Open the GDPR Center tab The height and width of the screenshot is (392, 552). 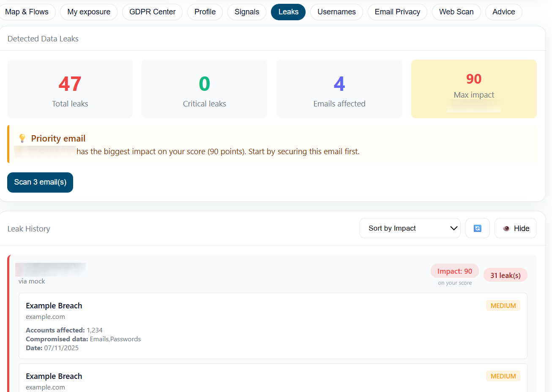[x=152, y=12]
